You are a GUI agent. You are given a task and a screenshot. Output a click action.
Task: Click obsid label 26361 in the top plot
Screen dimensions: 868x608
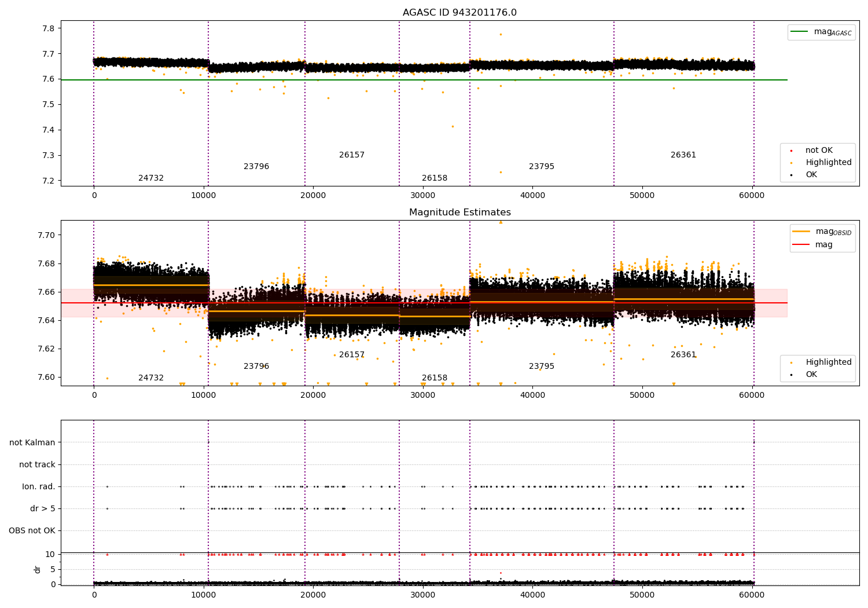tap(683, 155)
